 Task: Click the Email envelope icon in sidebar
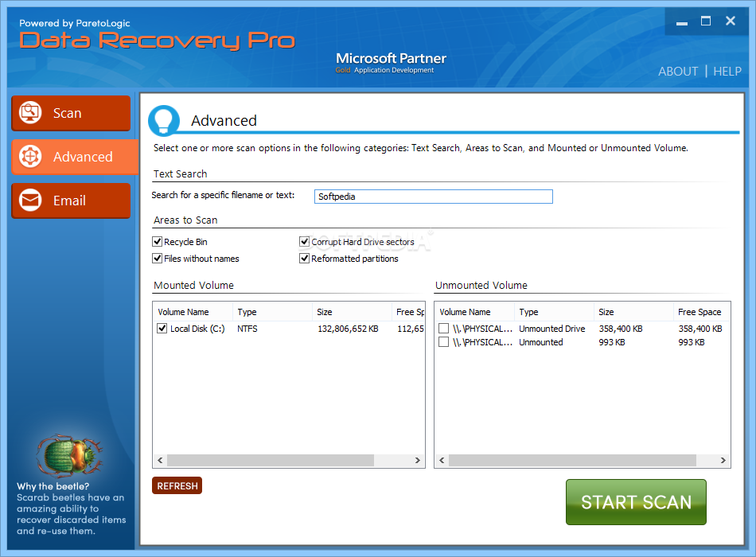(x=30, y=201)
